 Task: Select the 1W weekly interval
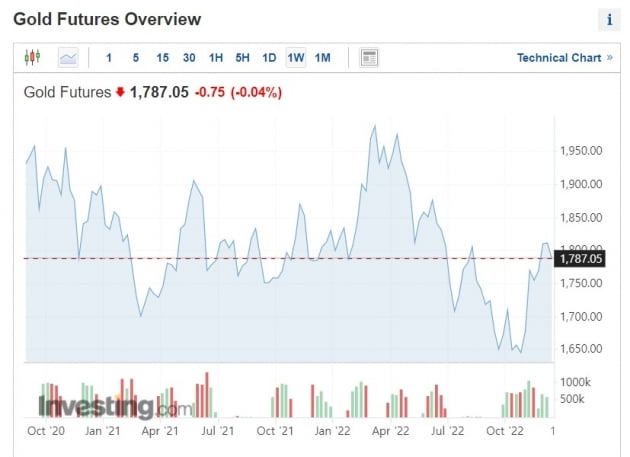(296, 58)
